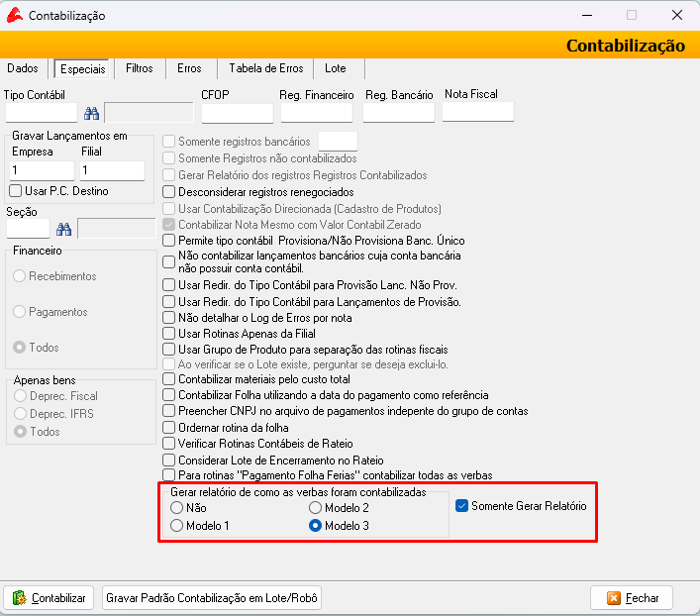Tick Ordenar rotina da folha checkbox
The width and height of the screenshot is (700, 616).
(169, 427)
